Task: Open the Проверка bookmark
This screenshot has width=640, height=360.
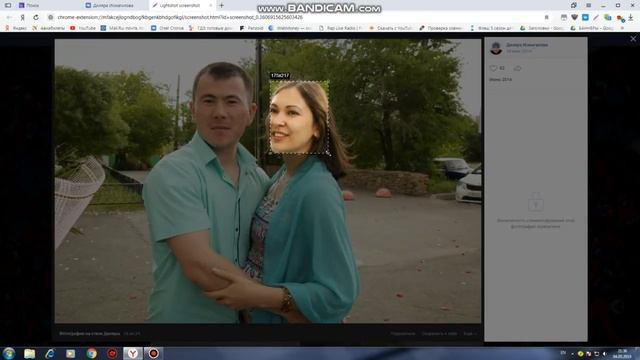Action: point(441,28)
